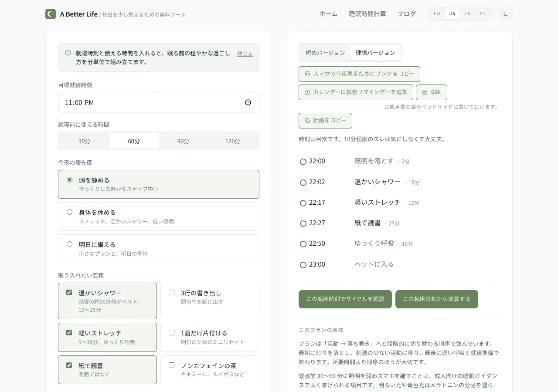Open the time picker clock icon
This screenshot has width=558, height=392.
(x=248, y=102)
